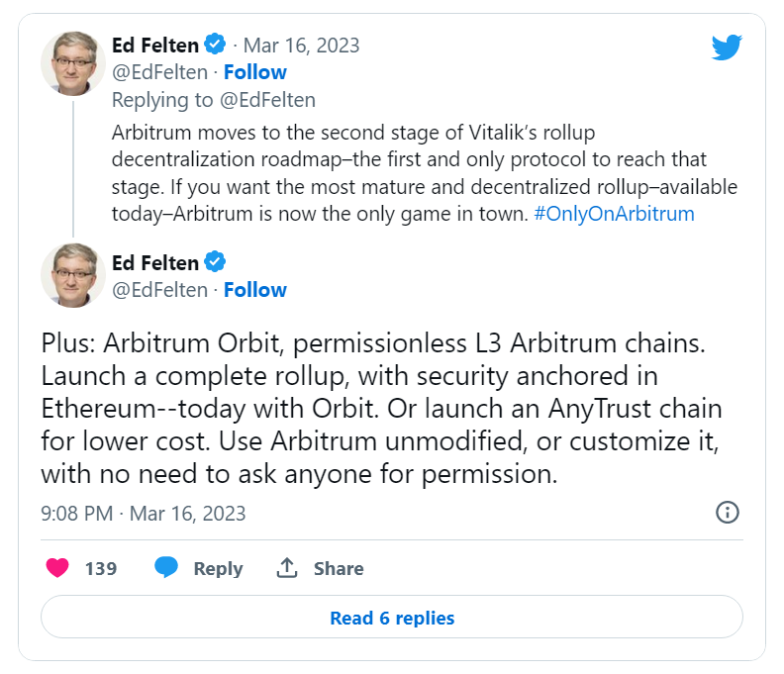Open the 9:08 PM Mar 16, 2023 timestamp
784x674 pixels.
tap(144, 514)
